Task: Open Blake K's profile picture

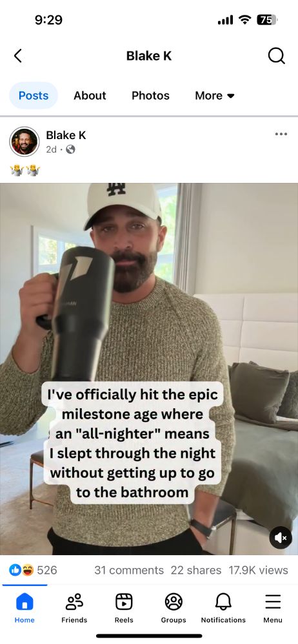Action: tap(25, 142)
